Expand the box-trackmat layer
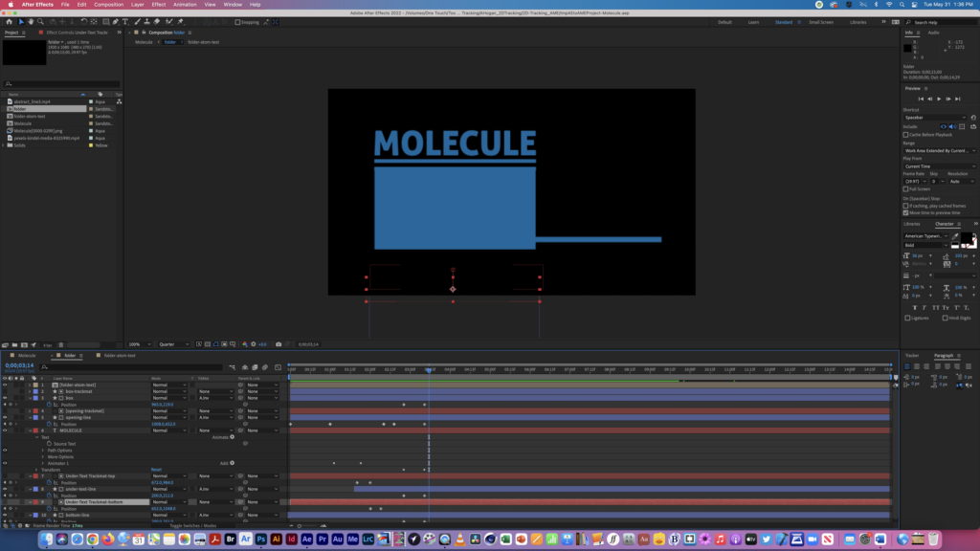 coord(30,391)
